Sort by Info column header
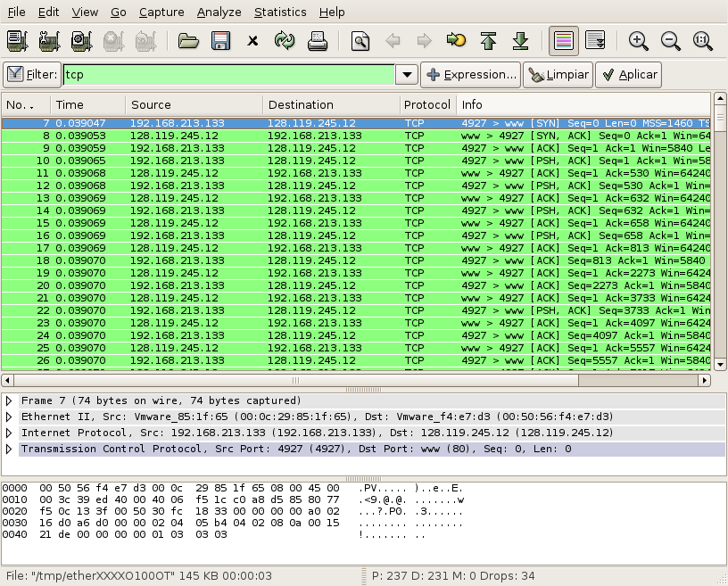728x586 pixels. [583, 105]
